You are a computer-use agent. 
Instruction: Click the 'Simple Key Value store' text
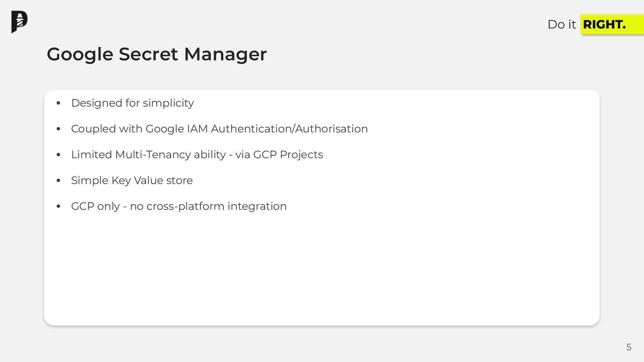(x=132, y=180)
